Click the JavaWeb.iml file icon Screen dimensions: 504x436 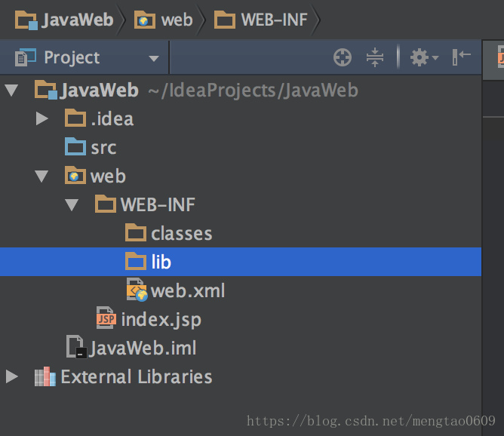[76, 347]
